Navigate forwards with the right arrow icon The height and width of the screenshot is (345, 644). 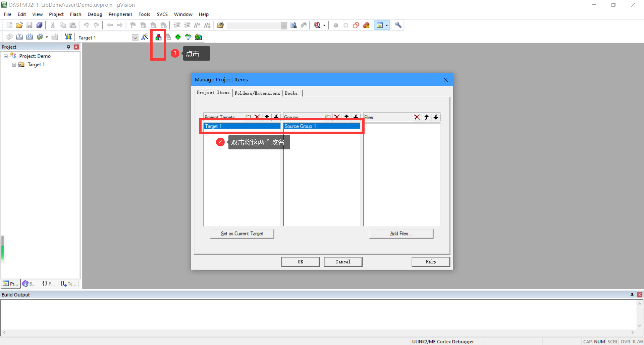[x=120, y=25]
